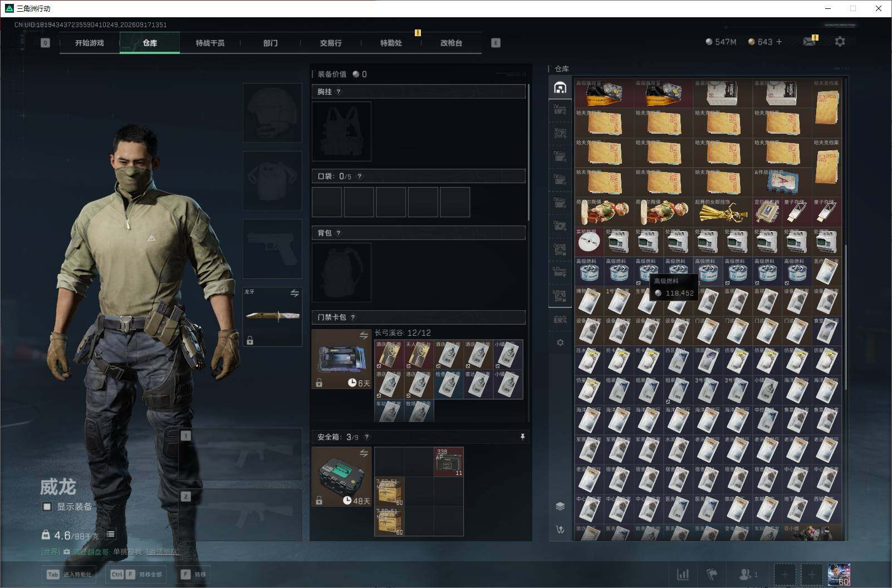Select secondary weapon slot 2
Screen dimensions: 892x588
241,515
